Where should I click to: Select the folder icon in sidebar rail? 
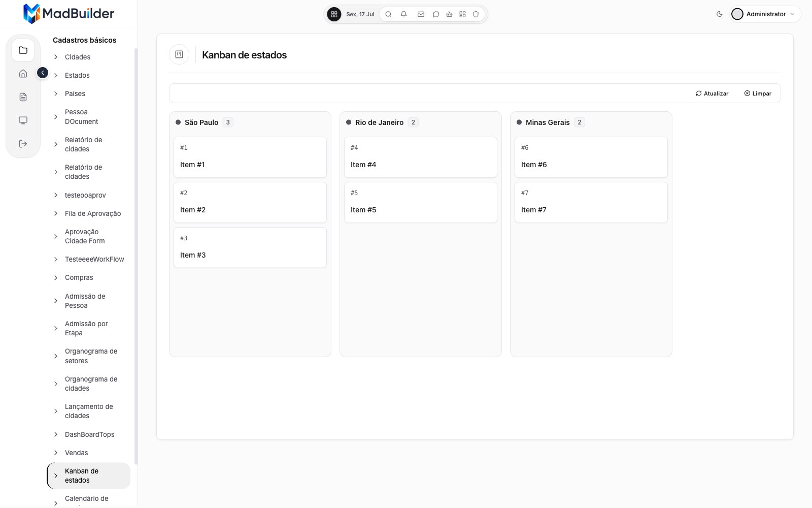click(x=23, y=50)
